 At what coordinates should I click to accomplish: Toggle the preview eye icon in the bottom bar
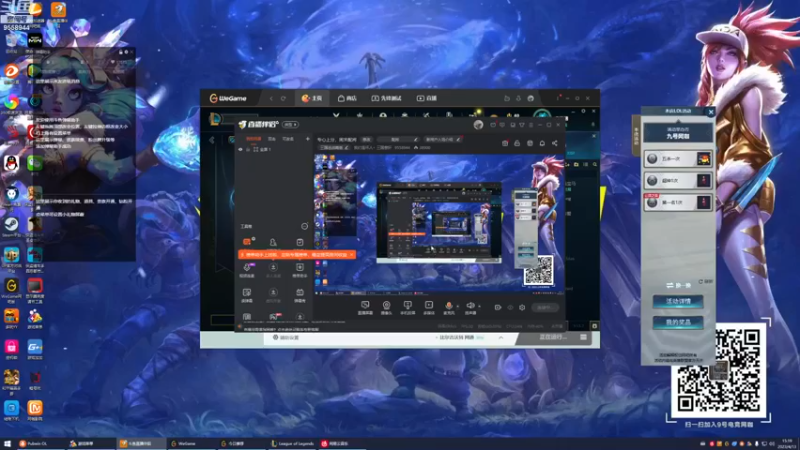(x=510, y=308)
